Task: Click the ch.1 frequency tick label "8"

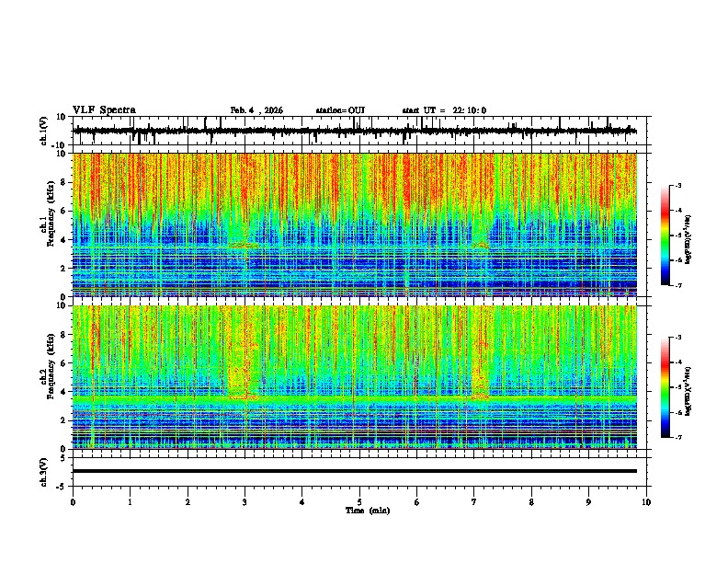Action: [x=64, y=182]
